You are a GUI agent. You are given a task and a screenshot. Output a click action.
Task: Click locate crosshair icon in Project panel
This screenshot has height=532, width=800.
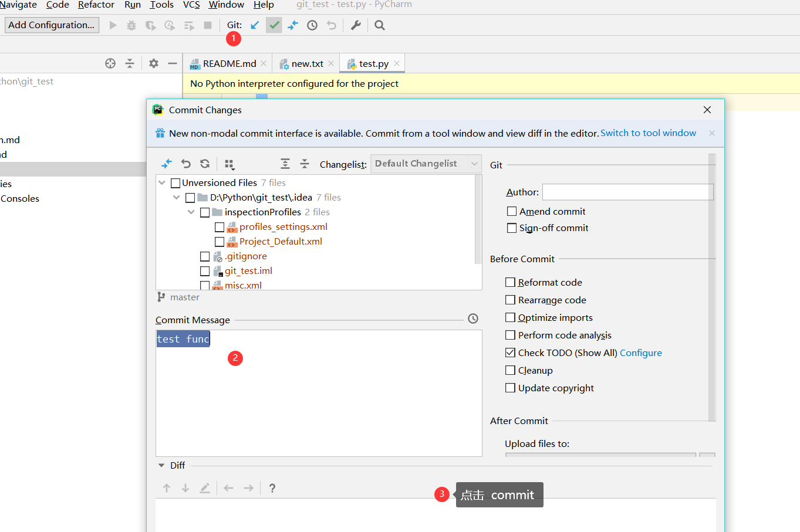point(110,63)
